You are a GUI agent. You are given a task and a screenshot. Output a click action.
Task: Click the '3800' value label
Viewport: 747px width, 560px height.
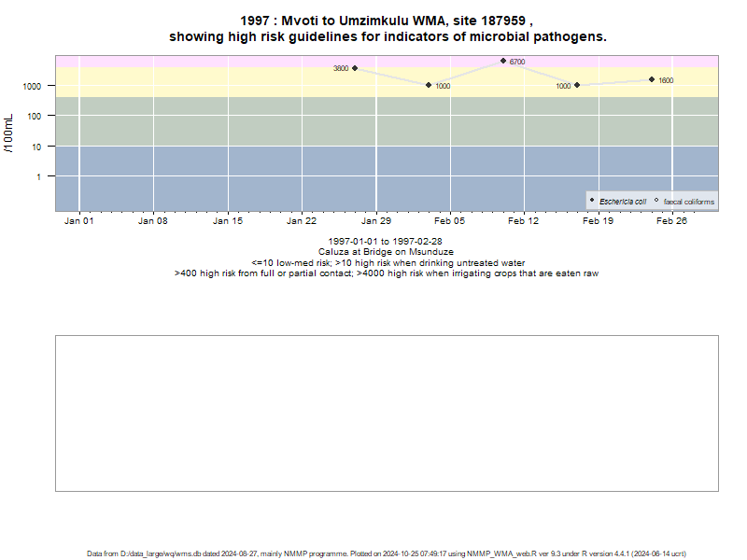click(x=341, y=68)
